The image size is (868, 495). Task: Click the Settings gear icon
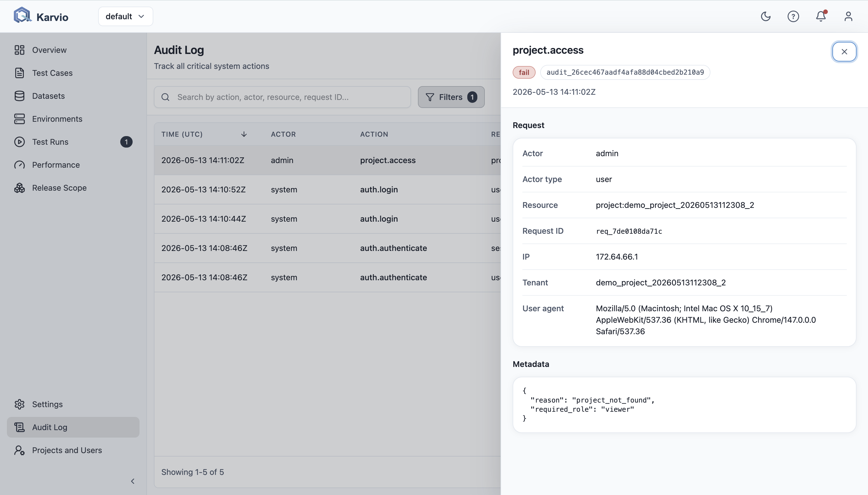point(19,404)
